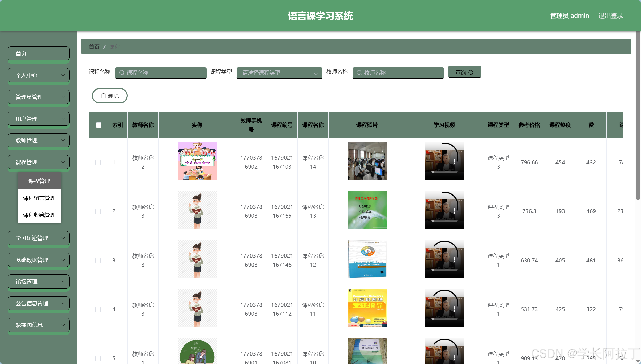Open the 请选择课程类型 dropdown
This screenshot has width=641, height=364.
(x=279, y=73)
